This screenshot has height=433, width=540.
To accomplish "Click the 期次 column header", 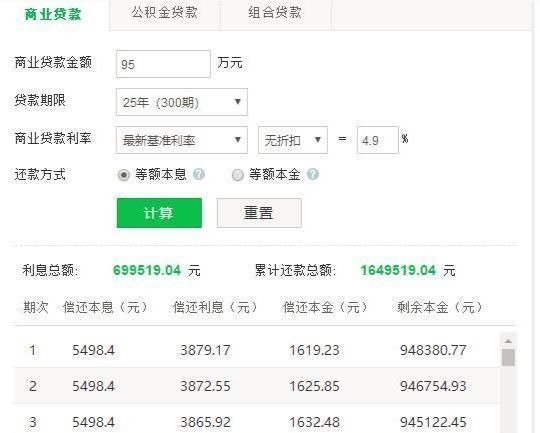I will coord(36,307).
